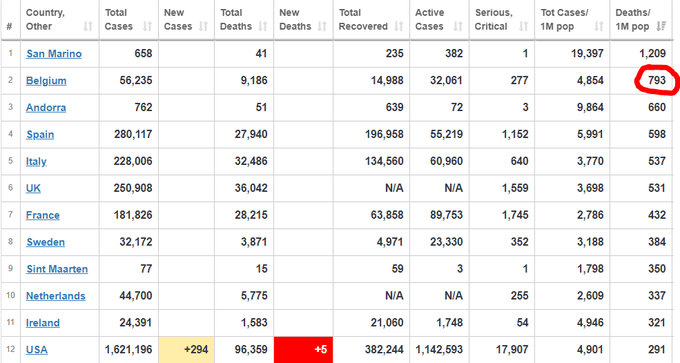
Task: Sort by Serious, Critical column arrows
Action: (x=523, y=26)
